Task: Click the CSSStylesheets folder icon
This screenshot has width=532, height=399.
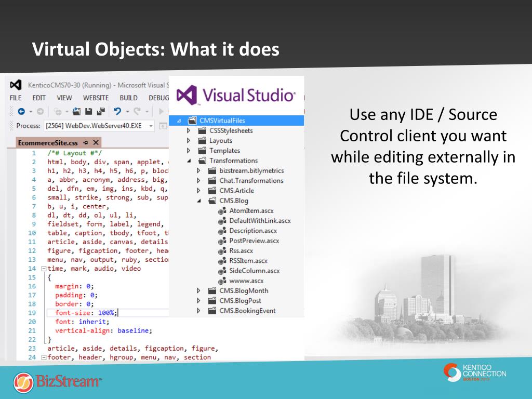Action: 202,130
